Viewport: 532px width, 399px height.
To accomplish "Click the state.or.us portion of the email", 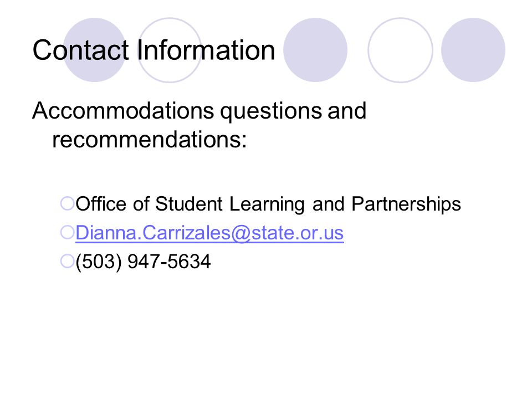I will pyautogui.click(x=298, y=233).
